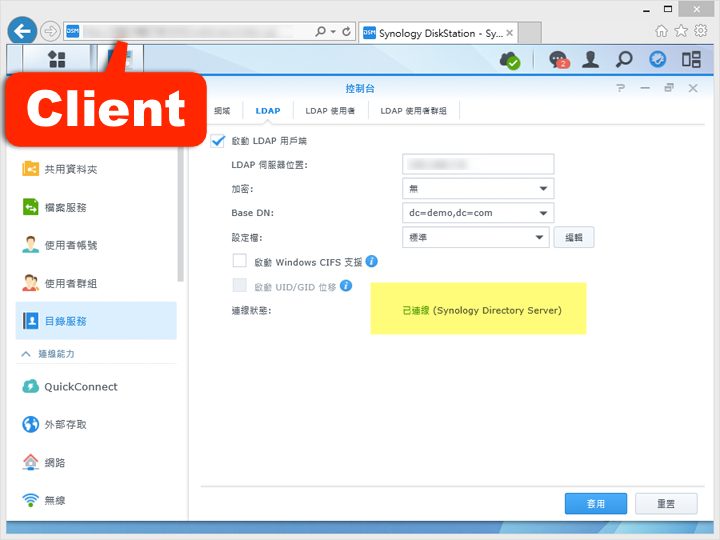This screenshot has width=720, height=540.
Task: Open the 設定檔 dropdown
Action: (476, 237)
